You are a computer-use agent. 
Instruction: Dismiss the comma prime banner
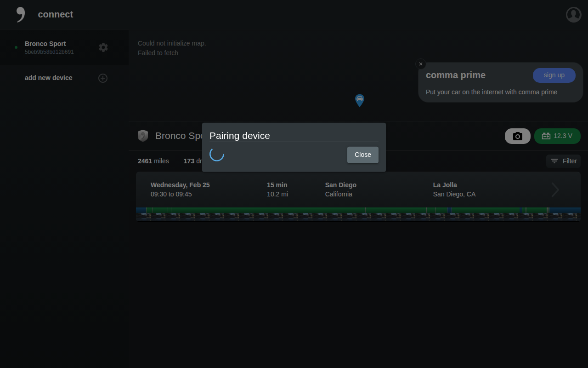pyautogui.click(x=421, y=64)
